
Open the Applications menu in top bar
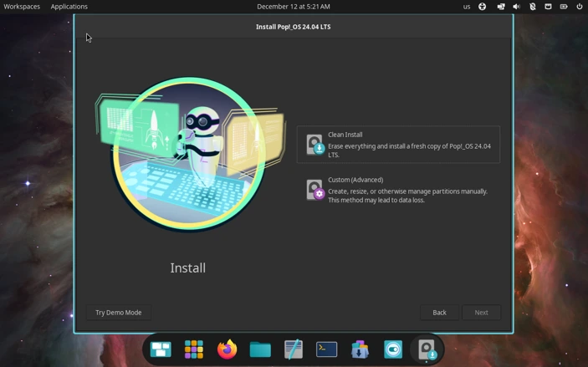[69, 7]
